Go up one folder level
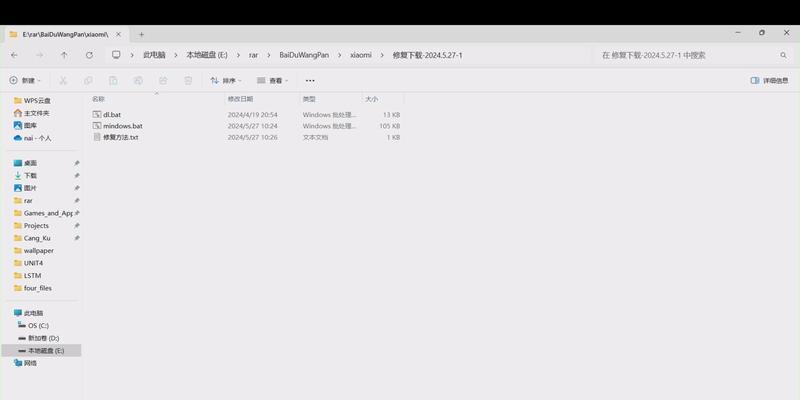This screenshot has width=800, height=400. click(64, 55)
